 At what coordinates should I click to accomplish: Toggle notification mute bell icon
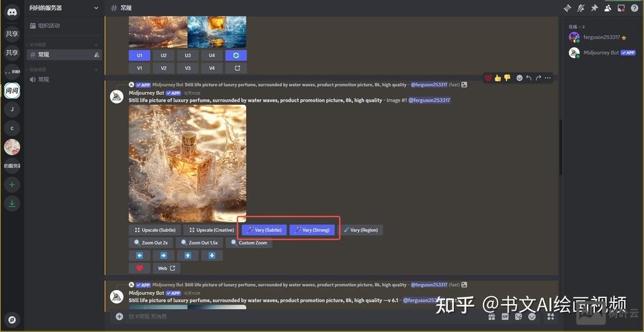580,8
